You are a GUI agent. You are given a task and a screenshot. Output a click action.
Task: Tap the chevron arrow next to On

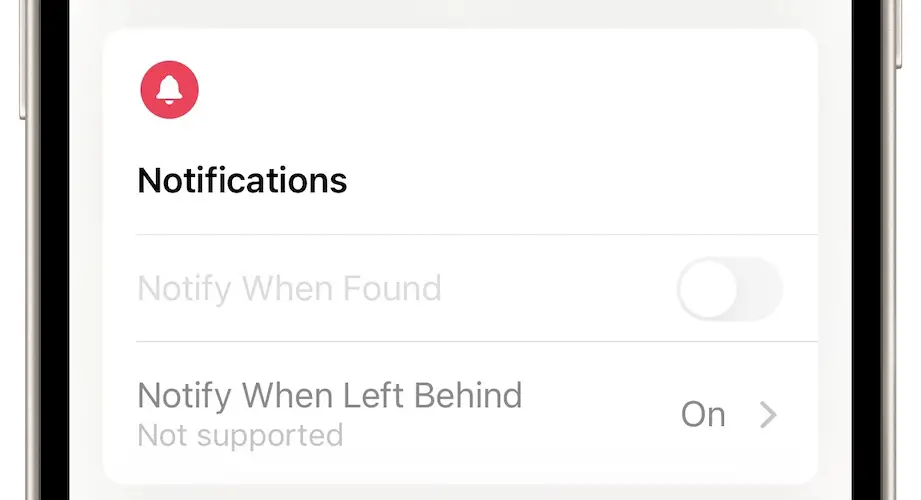tap(767, 414)
